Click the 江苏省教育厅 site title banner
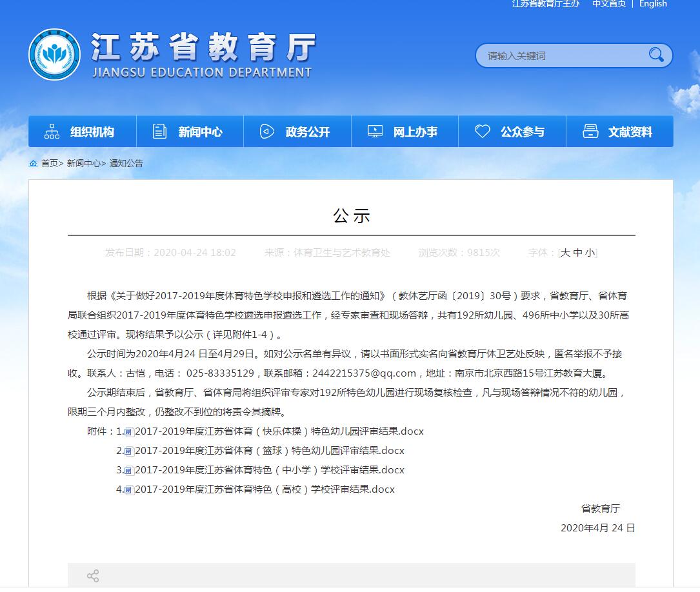The width and height of the screenshot is (700, 592). click(x=203, y=55)
